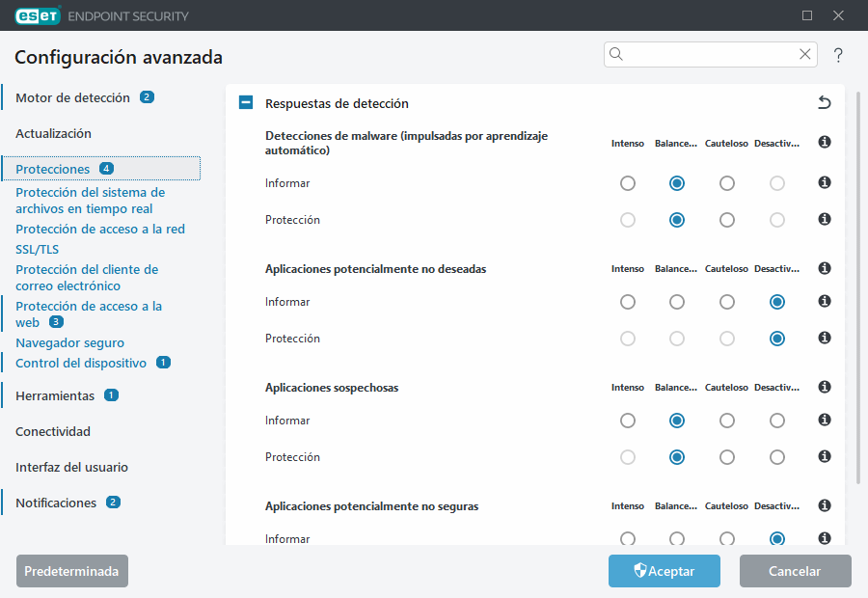Screen dimensions: 868x598
Task: Click the Aceptar button
Action: (x=664, y=571)
